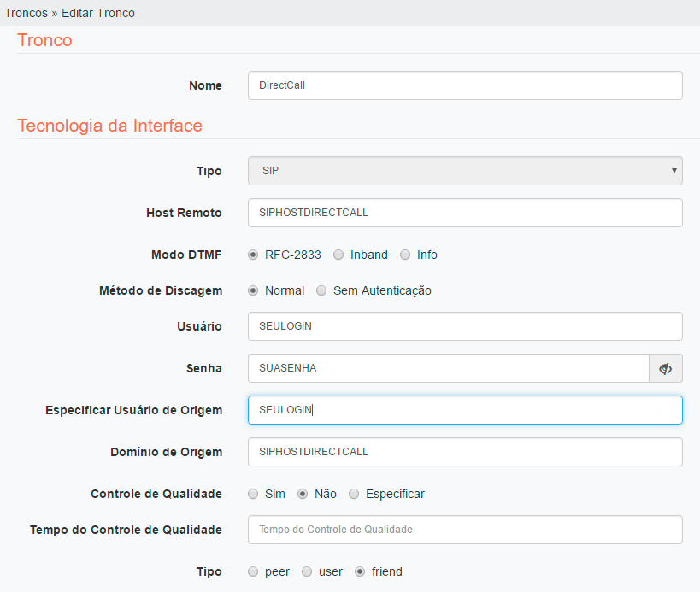Select Normal dialing method
This screenshot has height=592, width=700.
(253, 290)
